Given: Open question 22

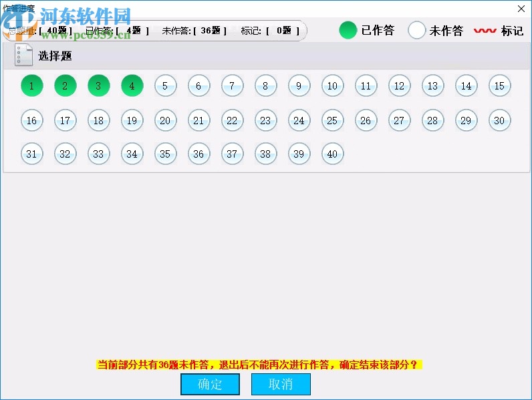Looking at the screenshot, I should 233,120.
